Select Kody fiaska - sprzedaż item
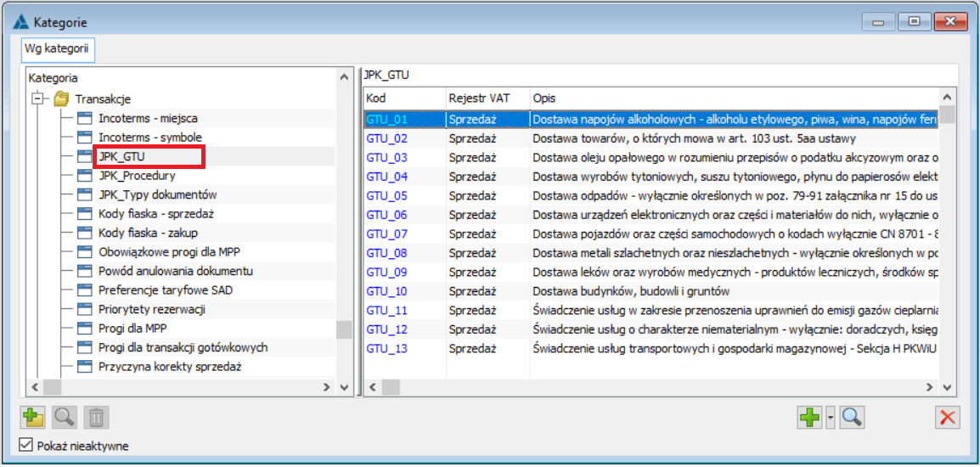This screenshot has height=467, width=980. 155,214
